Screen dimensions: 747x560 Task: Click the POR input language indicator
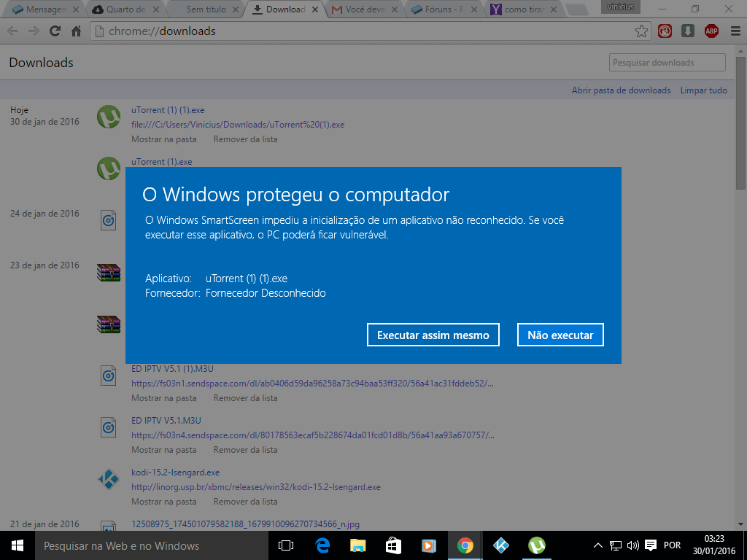coord(672,545)
